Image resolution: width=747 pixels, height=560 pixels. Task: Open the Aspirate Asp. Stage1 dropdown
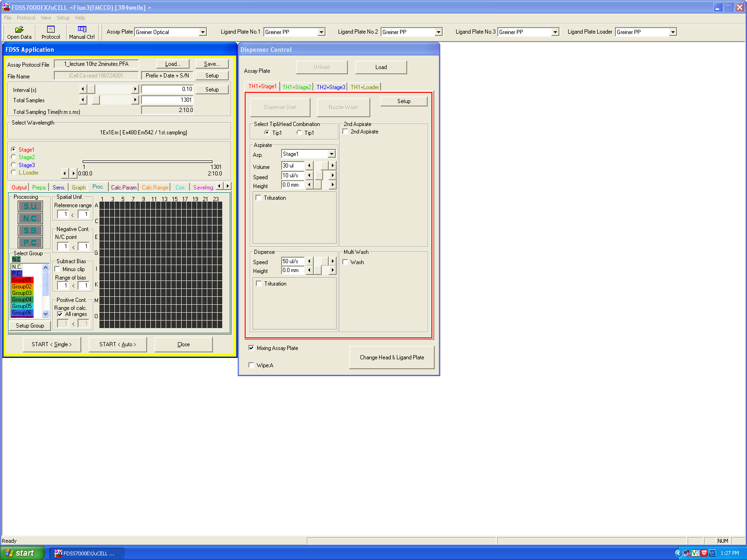[331, 154]
